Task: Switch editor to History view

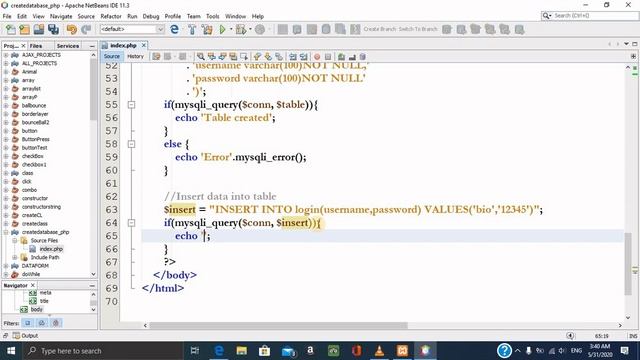Action: tap(136, 56)
